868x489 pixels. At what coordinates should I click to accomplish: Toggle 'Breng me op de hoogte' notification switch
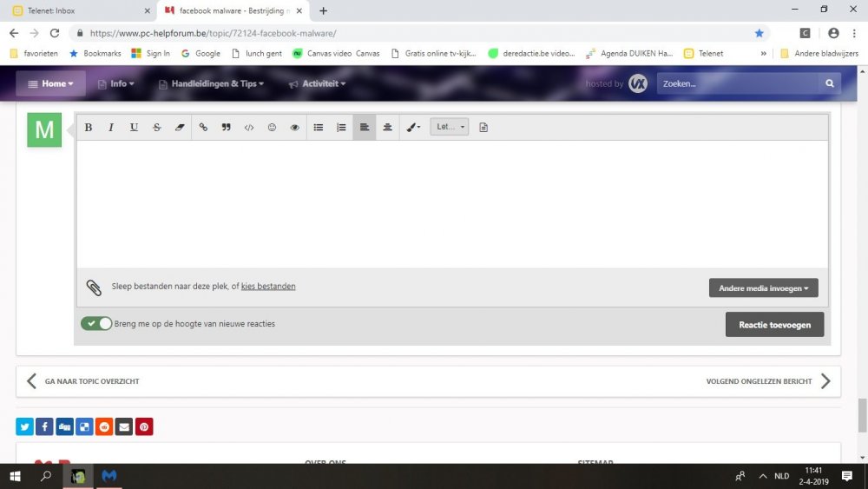[96, 323]
